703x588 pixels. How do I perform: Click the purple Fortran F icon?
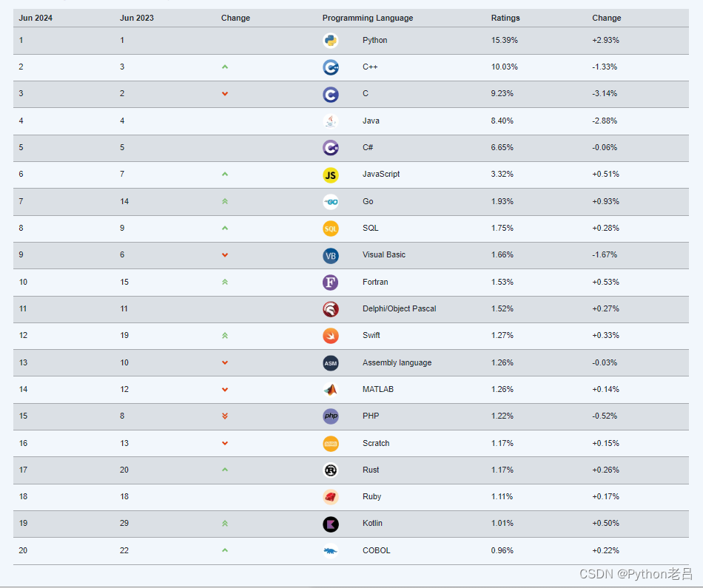[331, 283]
